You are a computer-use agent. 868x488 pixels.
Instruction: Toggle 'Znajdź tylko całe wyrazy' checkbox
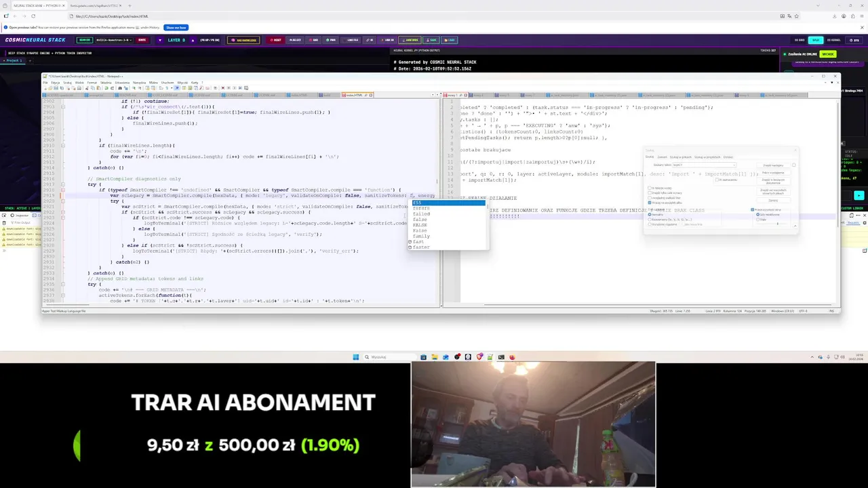649,193
